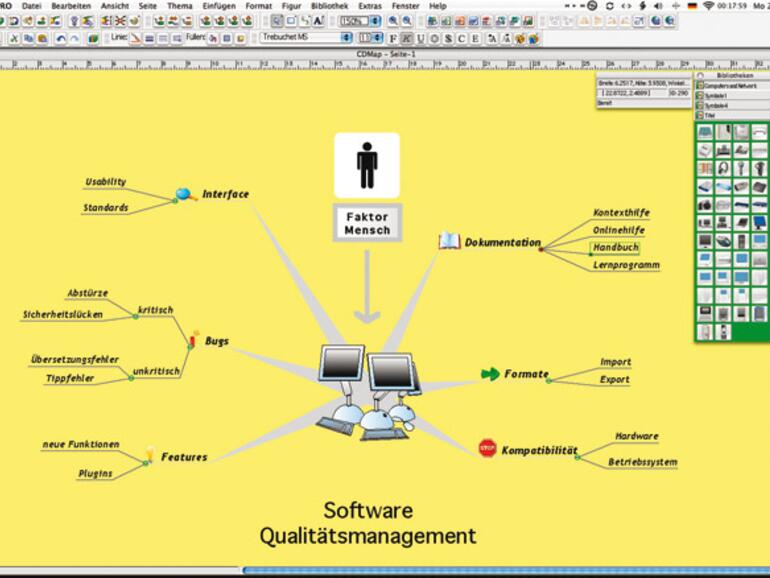Open the Datei menu
This screenshot has width=770, height=578.
(x=32, y=6)
